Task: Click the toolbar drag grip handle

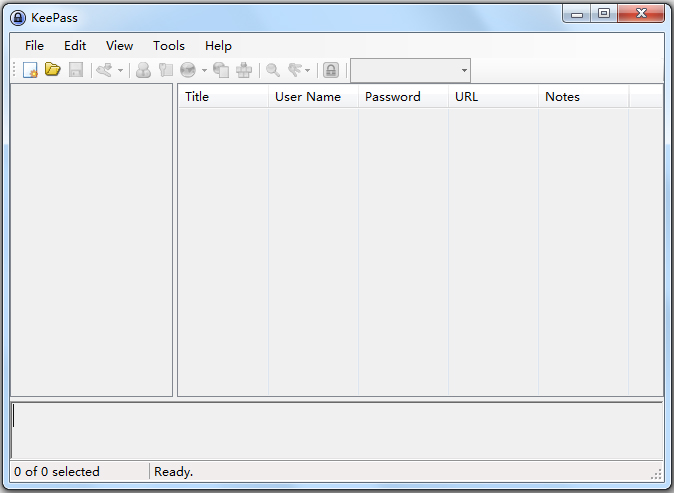Action: point(14,70)
